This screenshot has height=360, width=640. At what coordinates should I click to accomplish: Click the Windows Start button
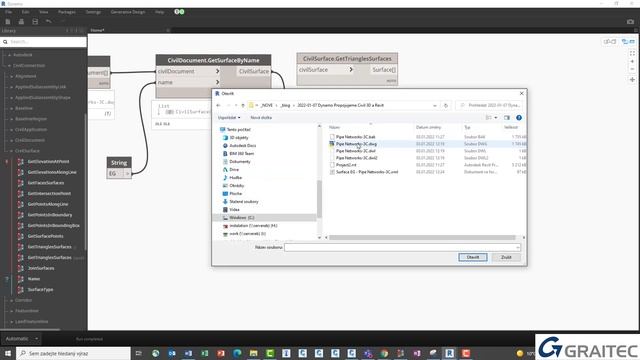coord(8,353)
